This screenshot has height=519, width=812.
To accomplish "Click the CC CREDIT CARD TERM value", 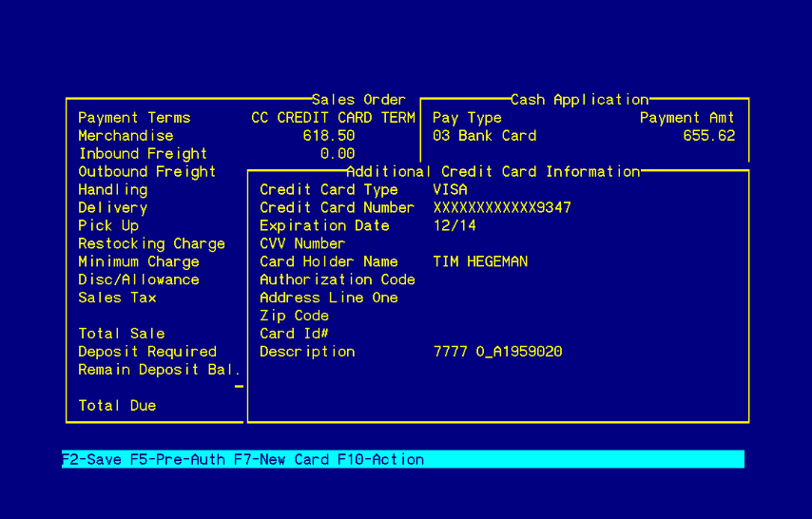I will coord(333,118).
